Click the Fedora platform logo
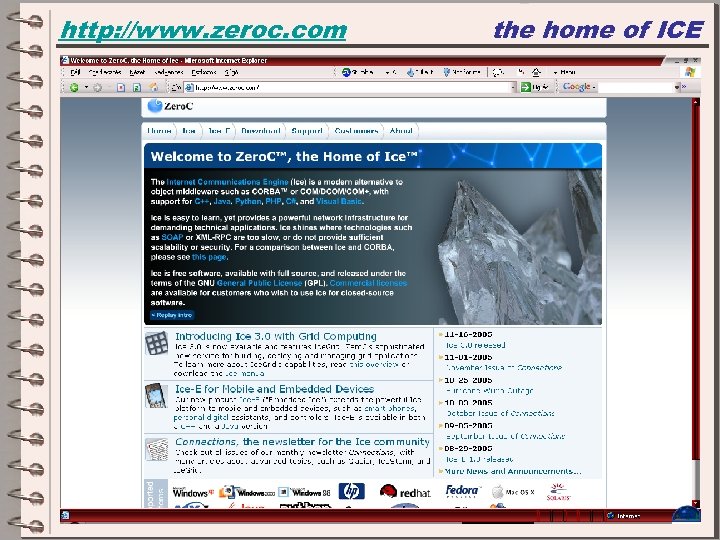Viewport: 720px width, 540px height. [x=462, y=491]
